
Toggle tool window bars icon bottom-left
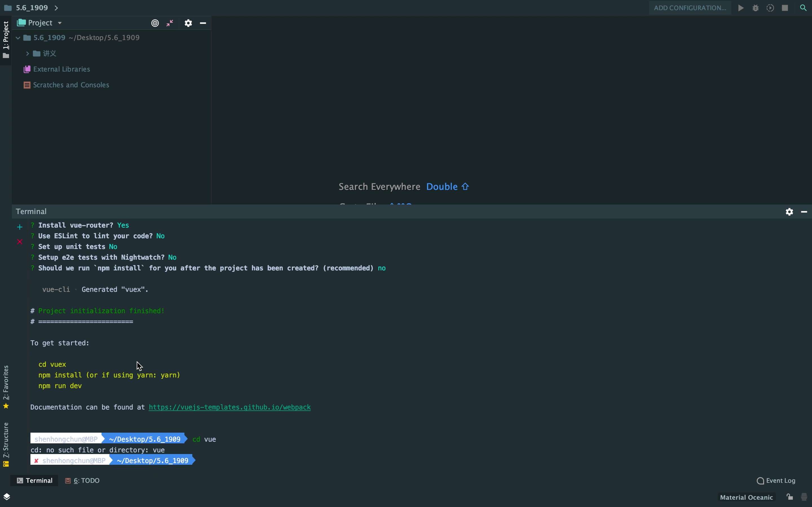[x=7, y=497]
